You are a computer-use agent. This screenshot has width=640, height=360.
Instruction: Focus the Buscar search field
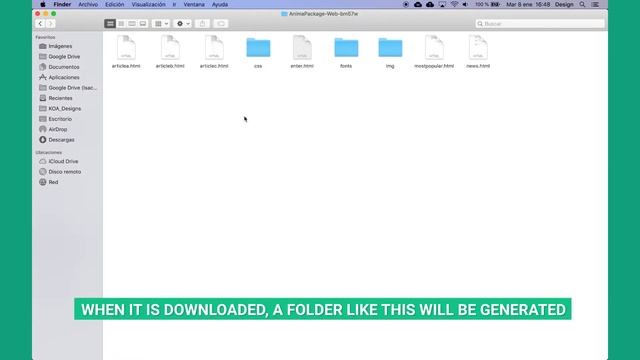pyautogui.click(x=540, y=24)
